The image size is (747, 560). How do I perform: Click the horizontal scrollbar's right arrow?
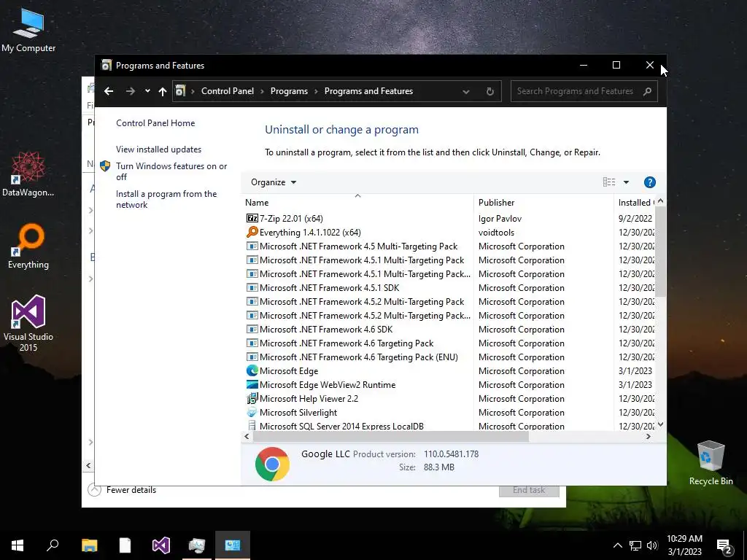(x=648, y=437)
